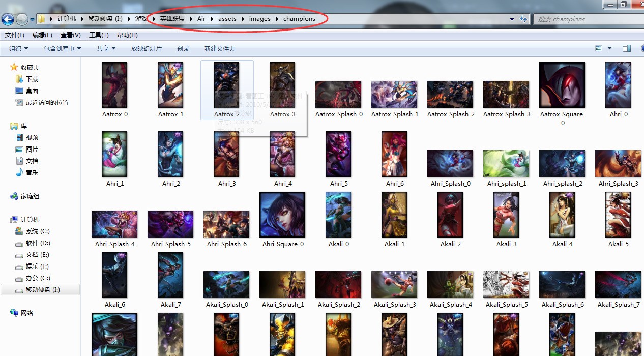
Task: Open the 音乐 (Music) library
Action: click(32, 172)
